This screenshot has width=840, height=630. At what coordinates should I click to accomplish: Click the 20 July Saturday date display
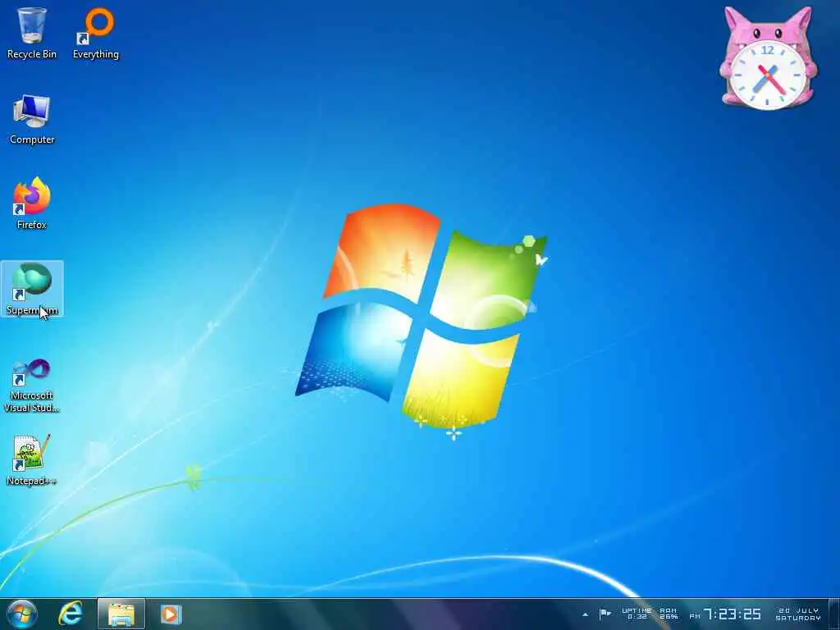pyautogui.click(x=798, y=614)
